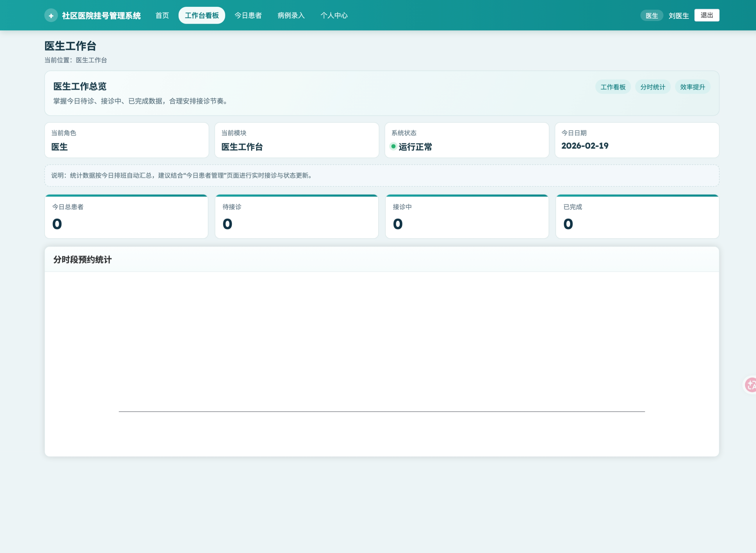The image size is (756, 553).
Task: Click the 刘医生 username
Action: 678,16
